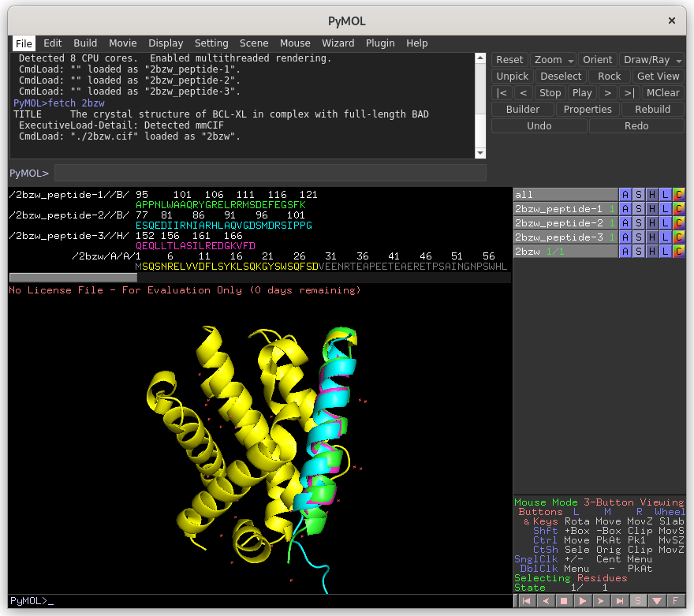Open Hide menu for 2bzw_peptide-3
Viewport: 694px width, 616px height.
pyautogui.click(x=652, y=237)
